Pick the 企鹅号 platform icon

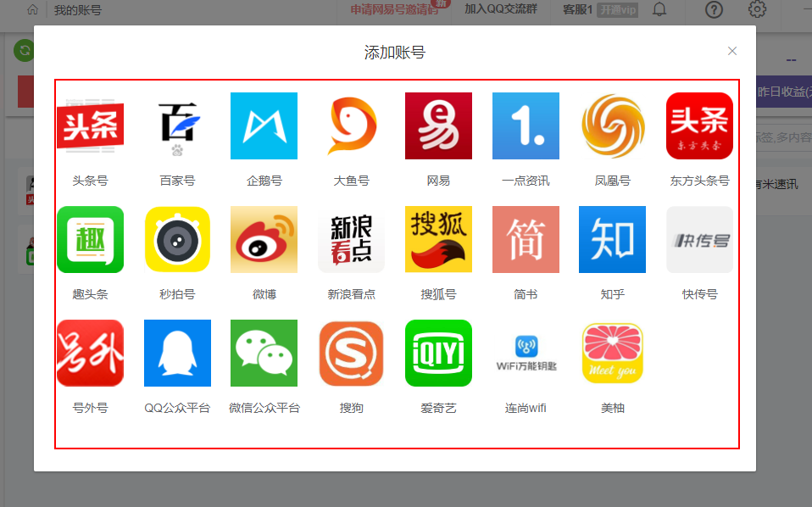pos(264,126)
